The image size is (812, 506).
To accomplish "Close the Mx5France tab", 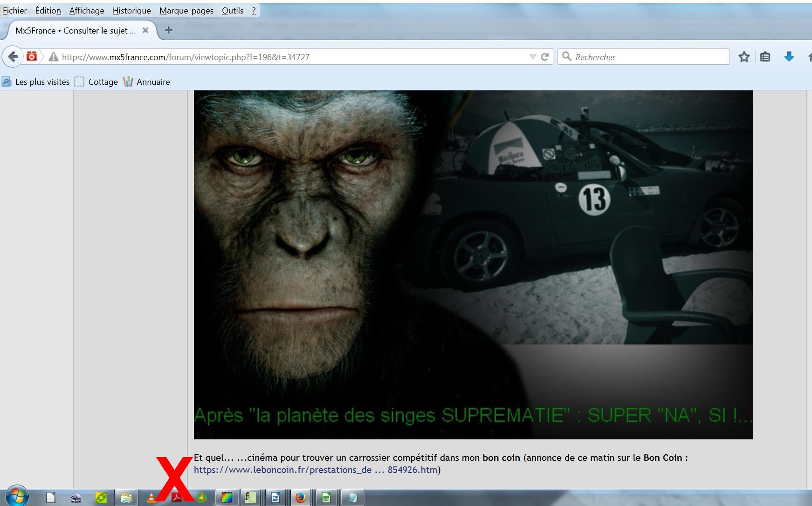I will (x=145, y=30).
